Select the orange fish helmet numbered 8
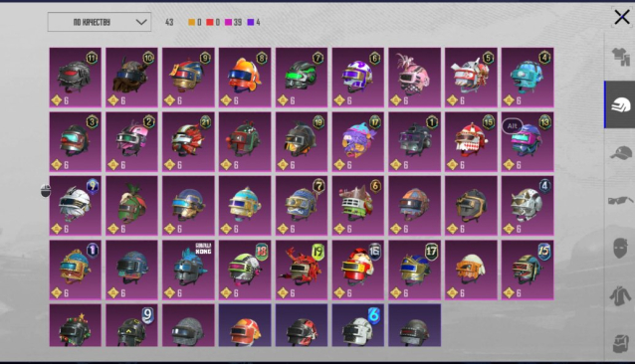 (x=245, y=78)
